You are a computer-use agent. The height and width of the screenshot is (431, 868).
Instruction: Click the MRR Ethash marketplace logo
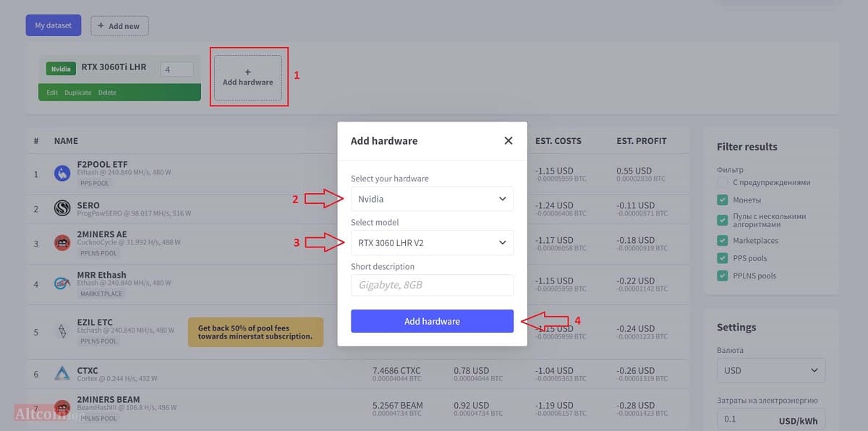pyautogui.click(x=62, y=283)
